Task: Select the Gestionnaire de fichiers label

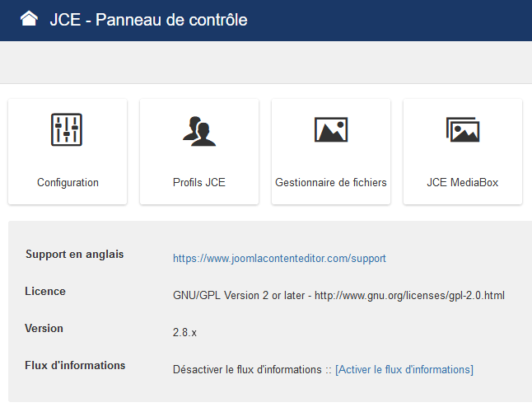Action: click(331, 183)
